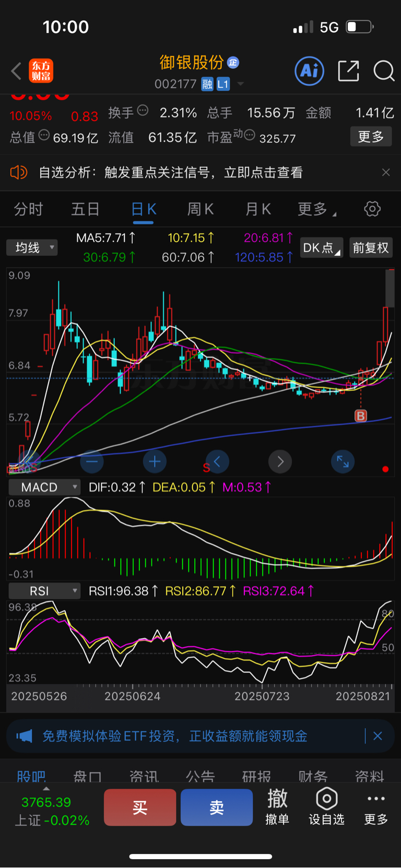Image resolution: width=401 pixels, height=868 pixels.
Task: Open the 公告 tab
Action: [200, 776]
